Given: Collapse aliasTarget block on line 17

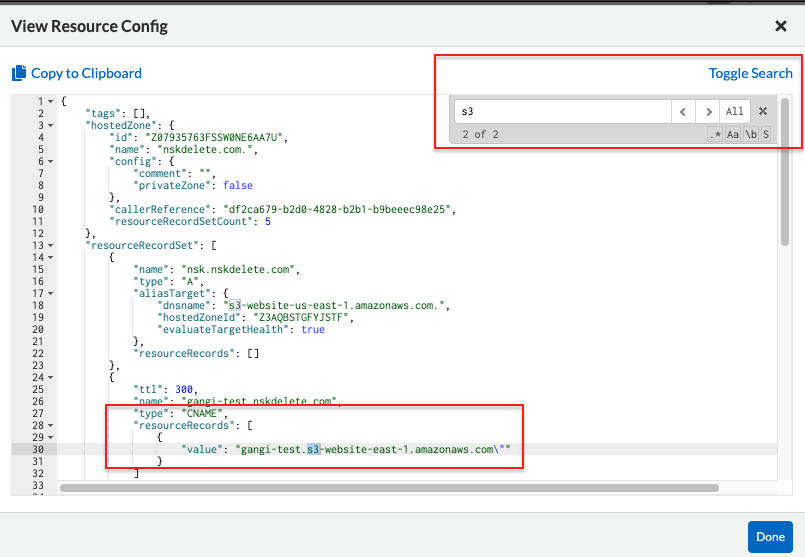Looking at the screenshot, I should tap(51, 293).
